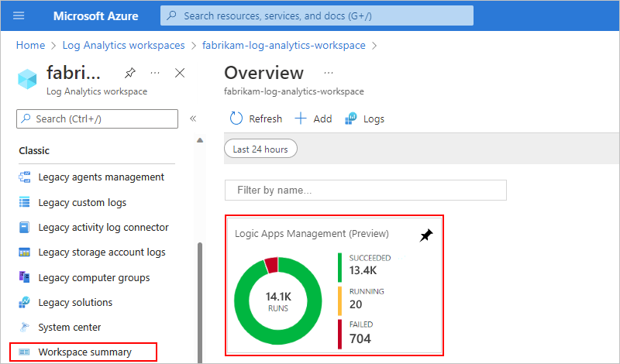
Task: Open the Azure hamburger portal menu
Action: pyautogui.click(x=19, y=15)
